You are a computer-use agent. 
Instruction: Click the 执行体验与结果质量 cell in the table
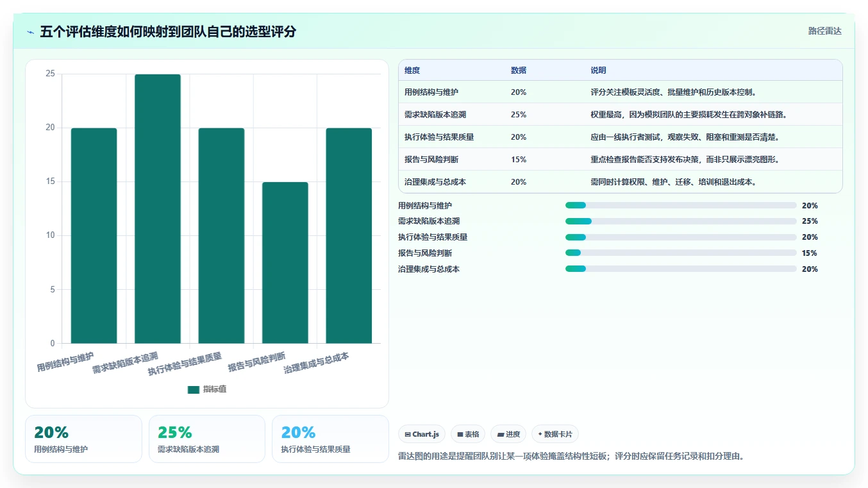(x=439, y=137)
